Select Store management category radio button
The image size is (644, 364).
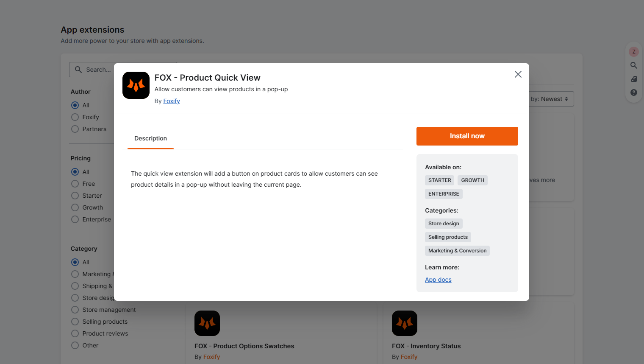[x=75, y=310]
